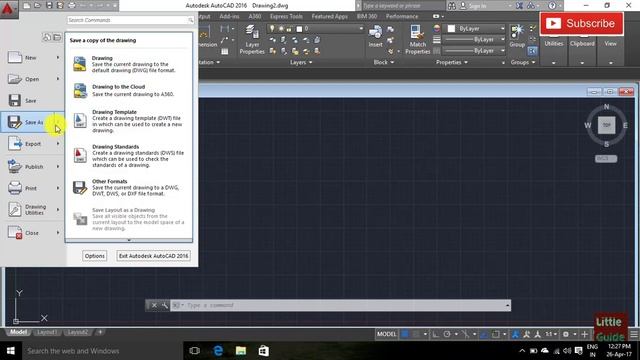Image resolution: width=640 pixels, height=360 pixels.
Task: Open the Utilities panel
Action: coord(554,45)
